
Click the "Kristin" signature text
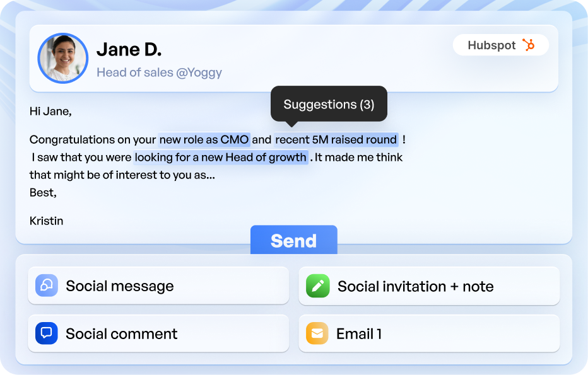pyautogui.click(x=47, y=221)
